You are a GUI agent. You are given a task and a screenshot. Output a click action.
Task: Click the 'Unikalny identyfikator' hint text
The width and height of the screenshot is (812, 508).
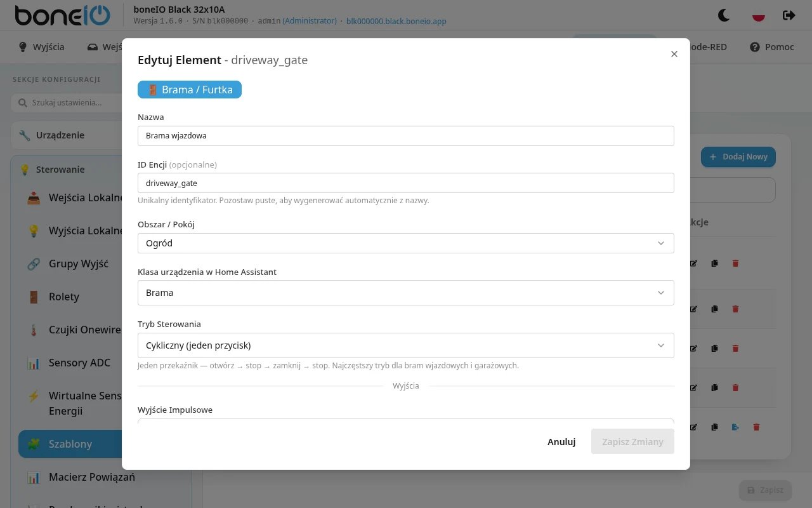pyautogui.click(x=284, y=200)
